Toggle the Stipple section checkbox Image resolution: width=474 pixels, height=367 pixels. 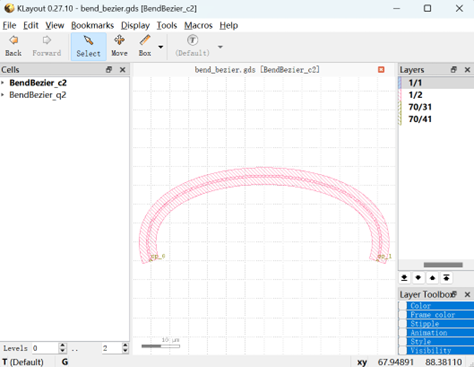[403, 324]
